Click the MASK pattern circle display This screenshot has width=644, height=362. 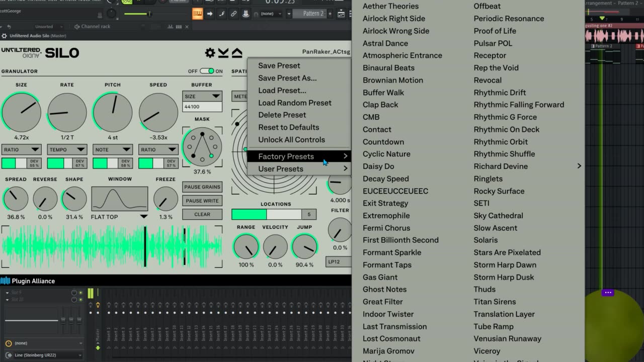click(202, 146)
